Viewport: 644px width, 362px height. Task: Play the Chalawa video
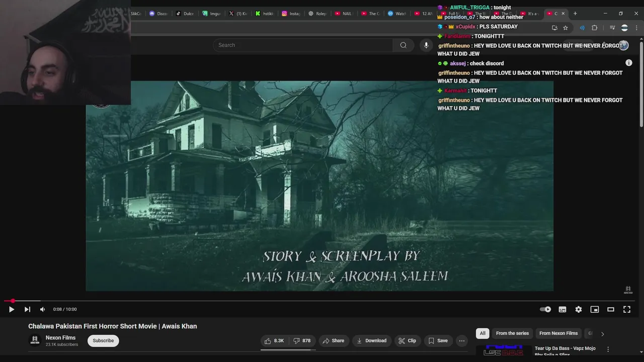click(x=11, y=309)
